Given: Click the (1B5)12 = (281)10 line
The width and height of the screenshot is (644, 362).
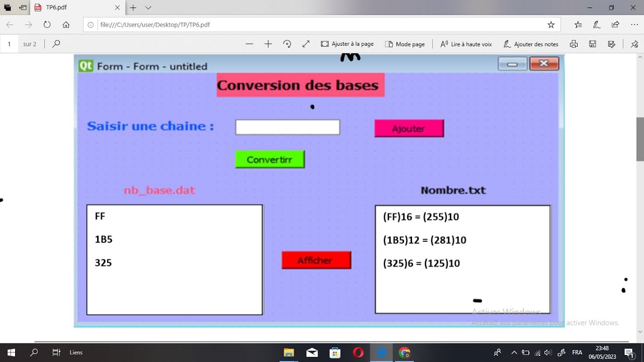Looking at the screenshot, I should click(x=425, y=240).
